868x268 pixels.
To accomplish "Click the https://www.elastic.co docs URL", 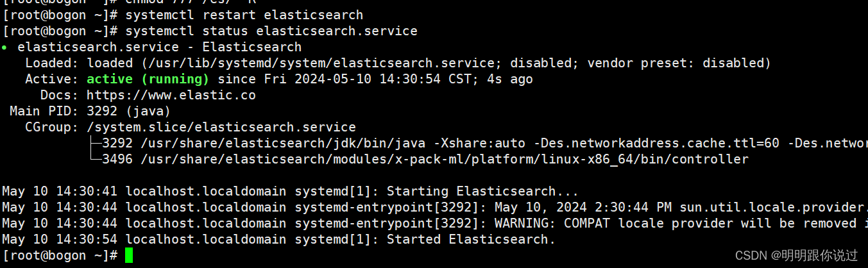I will 171,95.
